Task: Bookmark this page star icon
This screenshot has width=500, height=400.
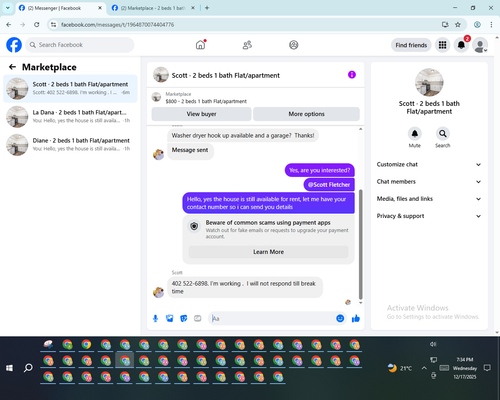Action: (458, 25)
